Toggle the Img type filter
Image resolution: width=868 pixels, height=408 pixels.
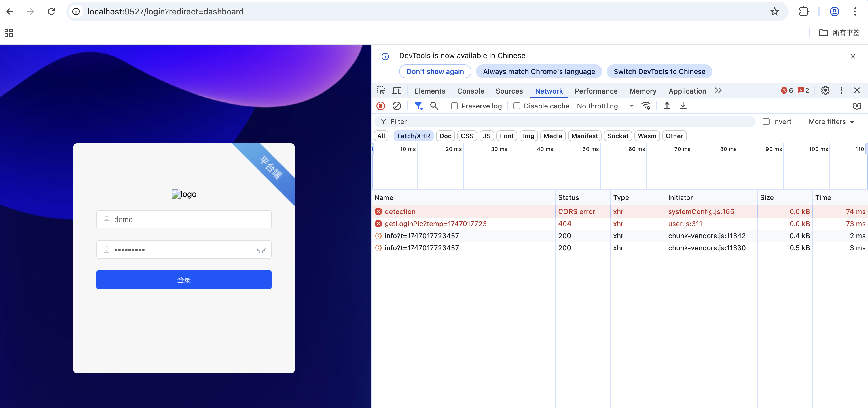[x=528, y=136]
